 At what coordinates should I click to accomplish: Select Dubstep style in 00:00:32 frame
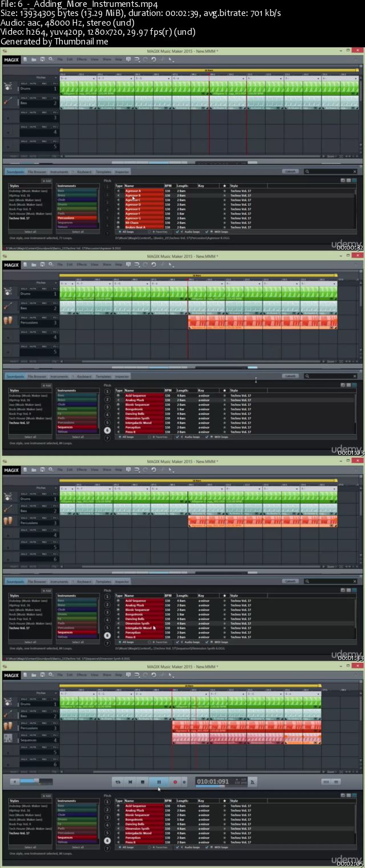pyautogui.click(x=30, y=190)
